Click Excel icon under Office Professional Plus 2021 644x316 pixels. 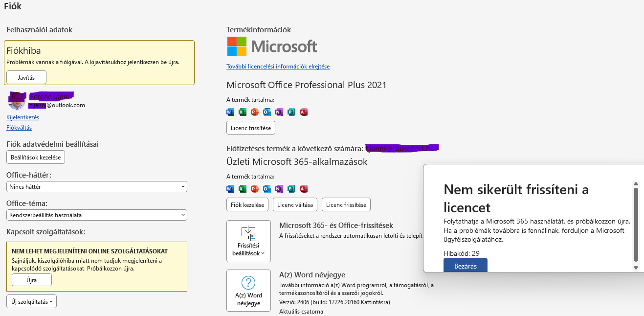click(242, 112)
